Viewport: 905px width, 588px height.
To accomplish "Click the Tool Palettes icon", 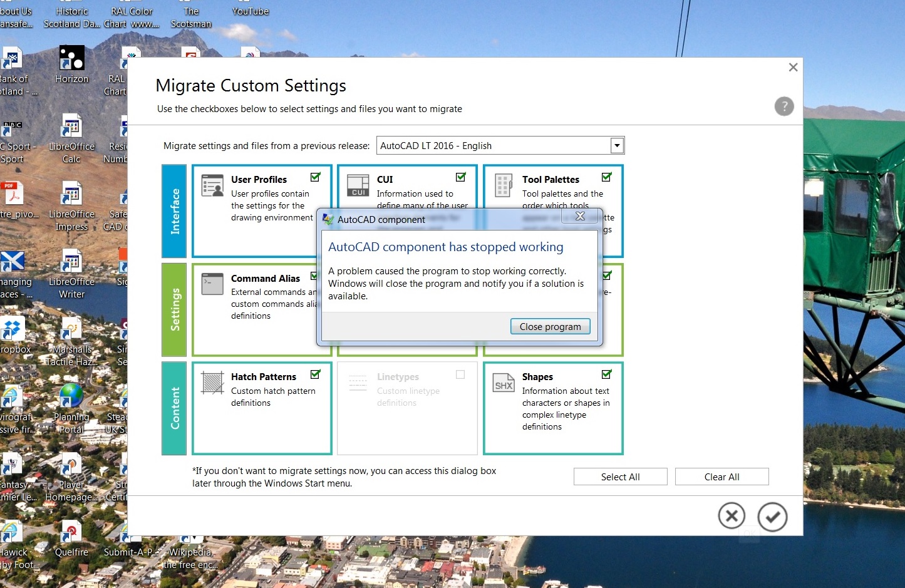I will click(x=503, y=185).
